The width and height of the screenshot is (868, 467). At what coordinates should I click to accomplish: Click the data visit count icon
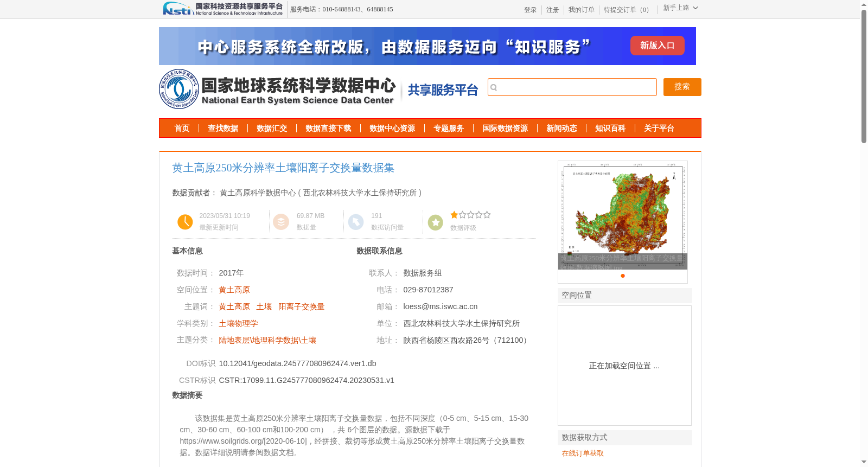[x=356, y=222]
